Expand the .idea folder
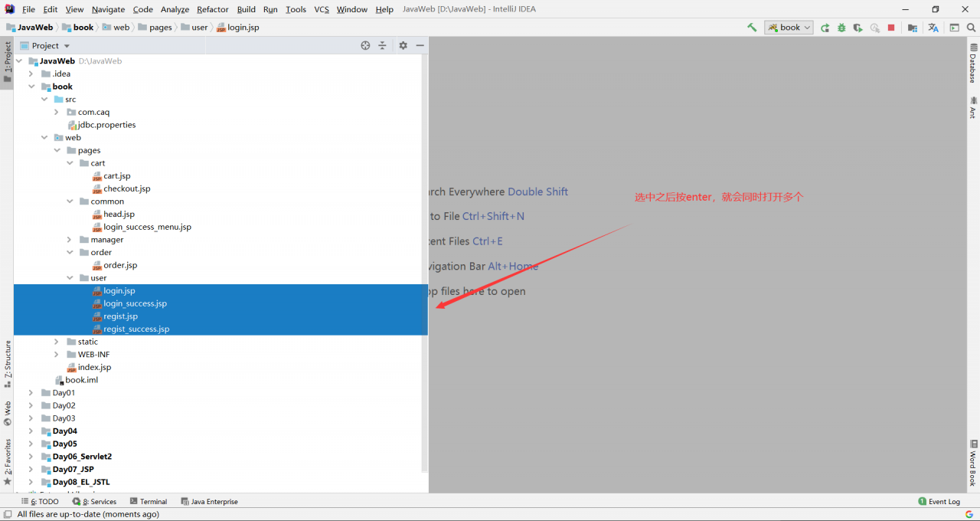980x521 pixels. click(x=31, y=74)
